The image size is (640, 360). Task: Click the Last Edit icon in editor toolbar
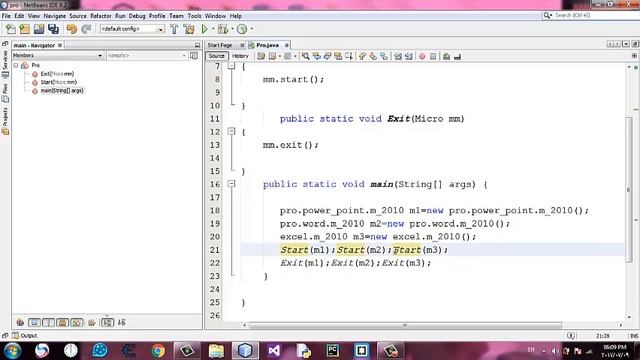261,56
